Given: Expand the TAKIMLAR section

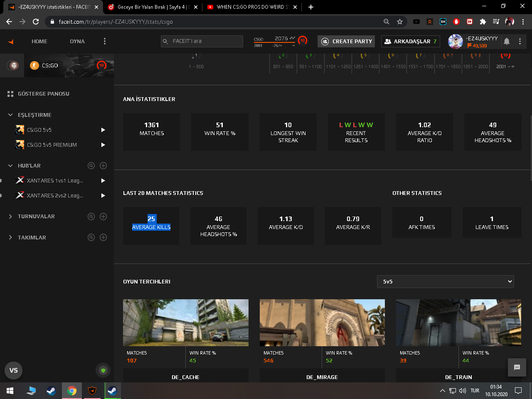Looking at the screenshot, I should 10,237.
